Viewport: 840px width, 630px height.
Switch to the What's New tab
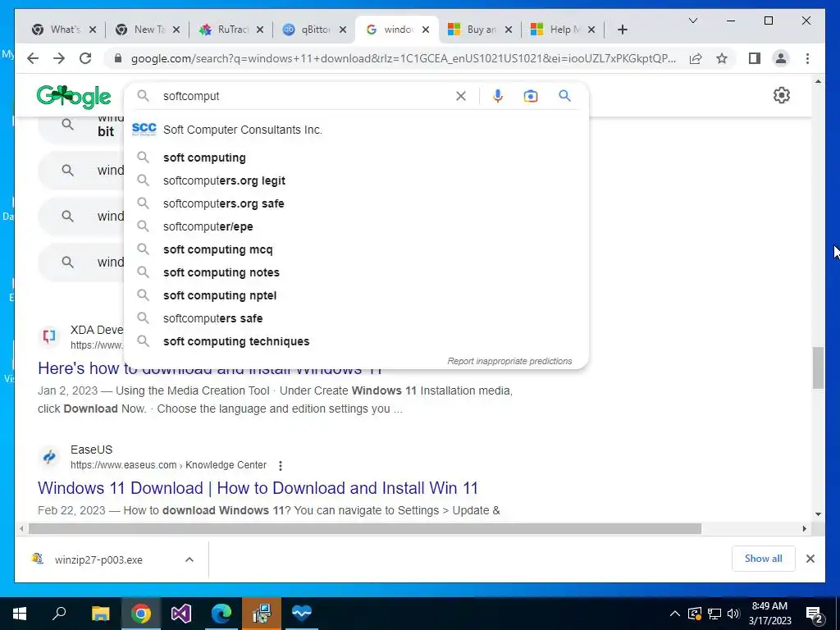pos(64,30)
